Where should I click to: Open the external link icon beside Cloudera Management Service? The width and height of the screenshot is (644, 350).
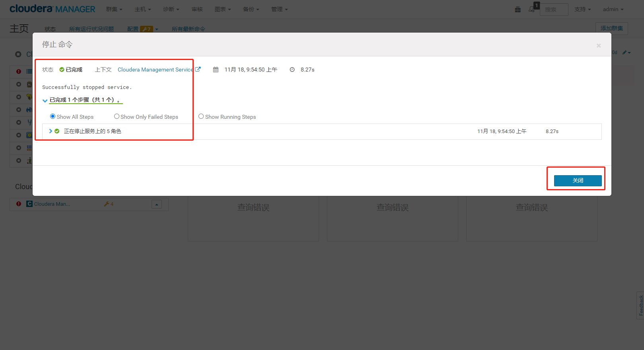tap(198, 69)
